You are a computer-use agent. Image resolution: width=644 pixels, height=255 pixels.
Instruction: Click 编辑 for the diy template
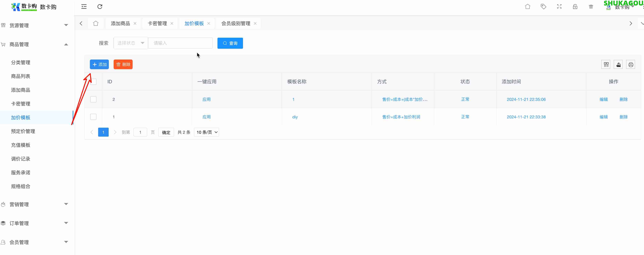tap(603, 117)
